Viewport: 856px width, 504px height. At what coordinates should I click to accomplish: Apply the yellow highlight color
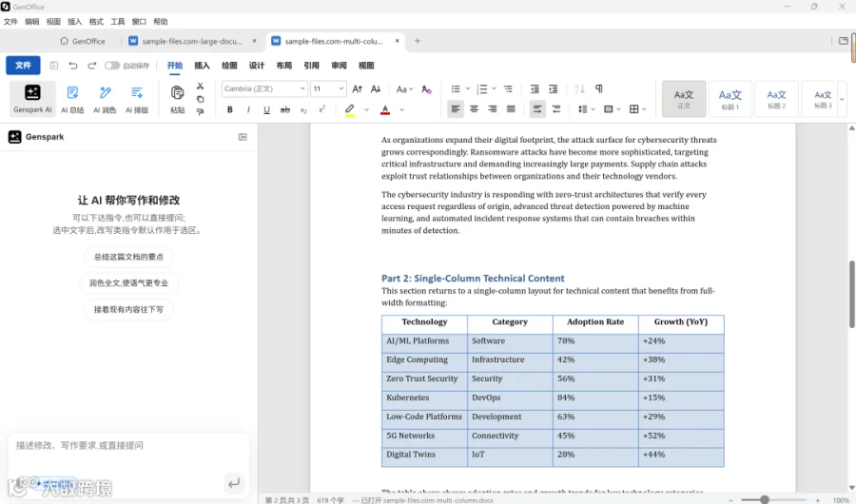(x=350, y=109)
